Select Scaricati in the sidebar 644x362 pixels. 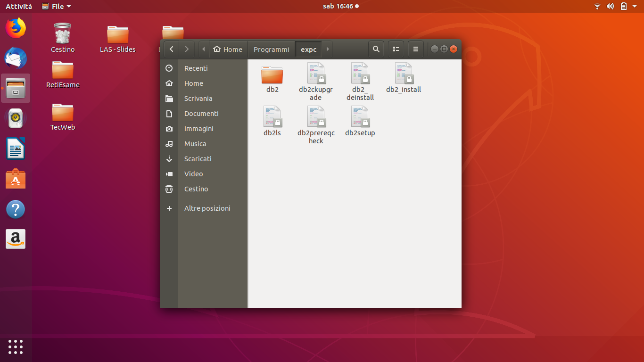(198, 159)
